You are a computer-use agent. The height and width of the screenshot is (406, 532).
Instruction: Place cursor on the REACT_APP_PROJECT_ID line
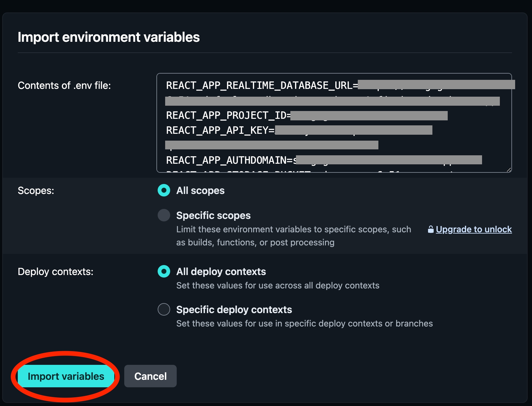(x=228, y=115)
